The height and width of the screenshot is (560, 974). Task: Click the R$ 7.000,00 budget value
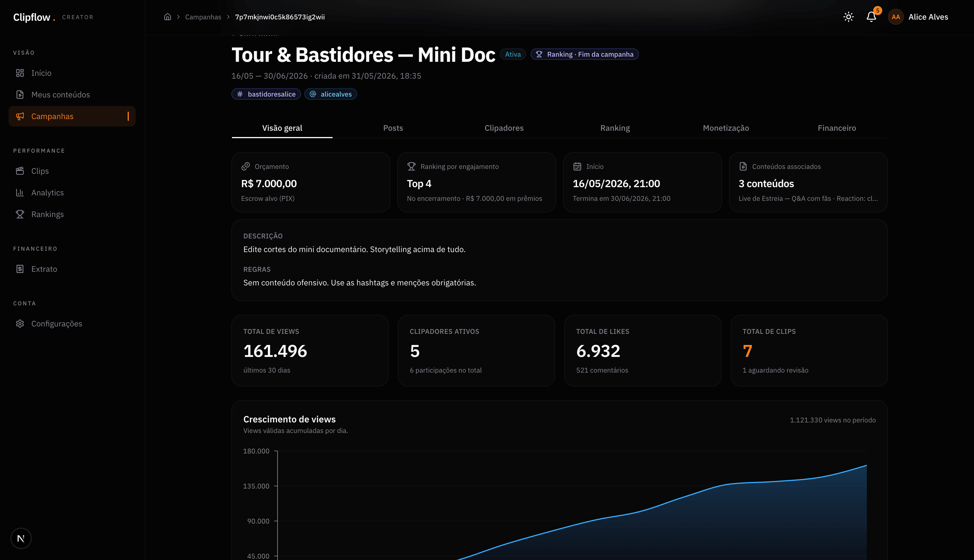[269, 184]
